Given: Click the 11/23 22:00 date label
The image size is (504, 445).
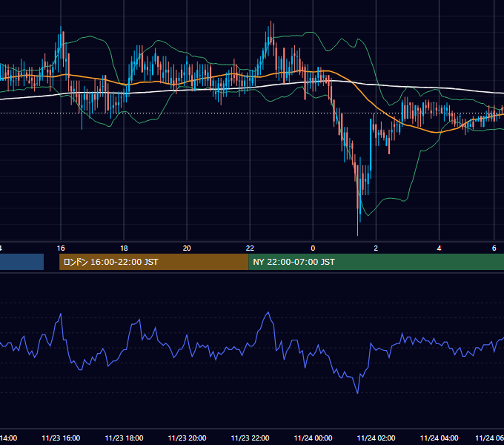Looking at the screenshot, I should click(250, 438).
